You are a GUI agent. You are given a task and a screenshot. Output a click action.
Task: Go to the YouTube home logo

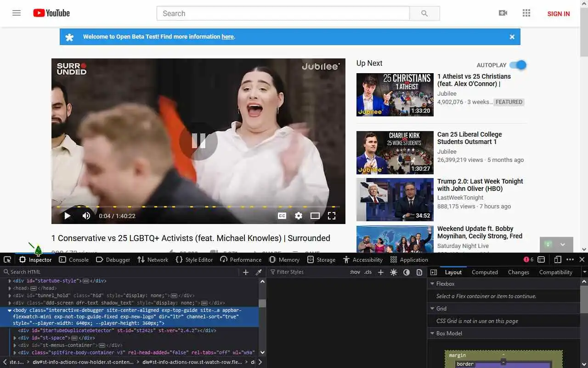tap(51, 13)
